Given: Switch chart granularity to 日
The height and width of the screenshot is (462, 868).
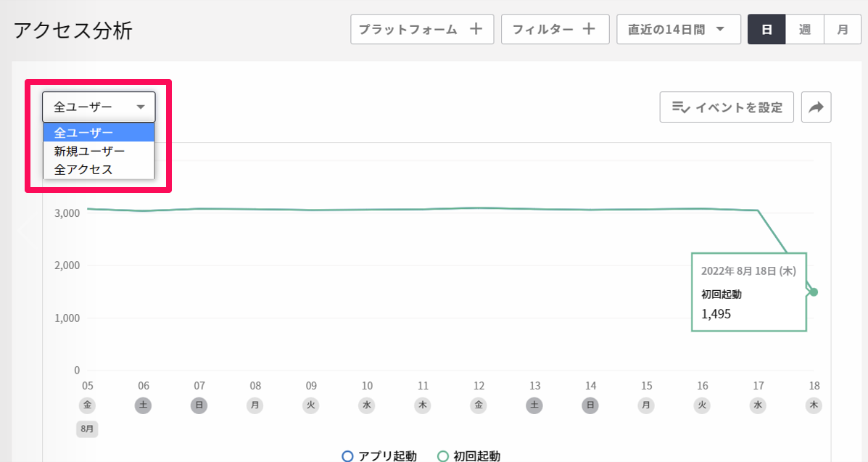Looking at the screenshot, I should [766, 29].
